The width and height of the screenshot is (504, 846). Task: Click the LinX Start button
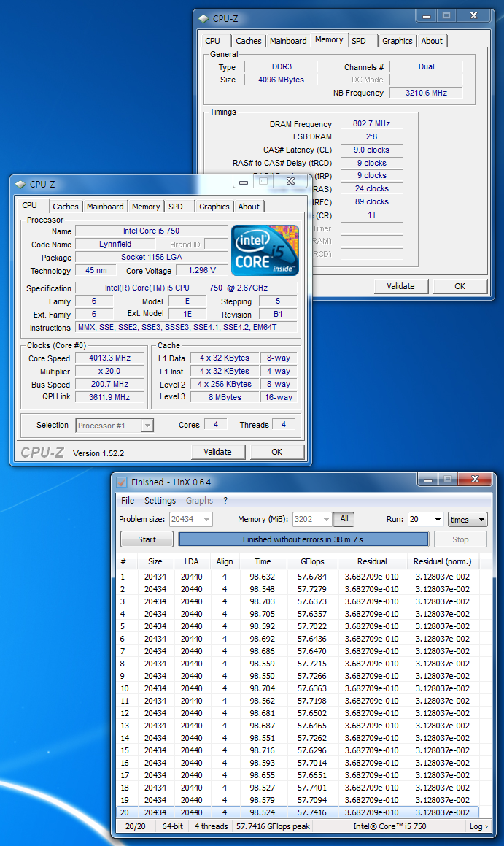pyautogui.click(x=147, y=539)
